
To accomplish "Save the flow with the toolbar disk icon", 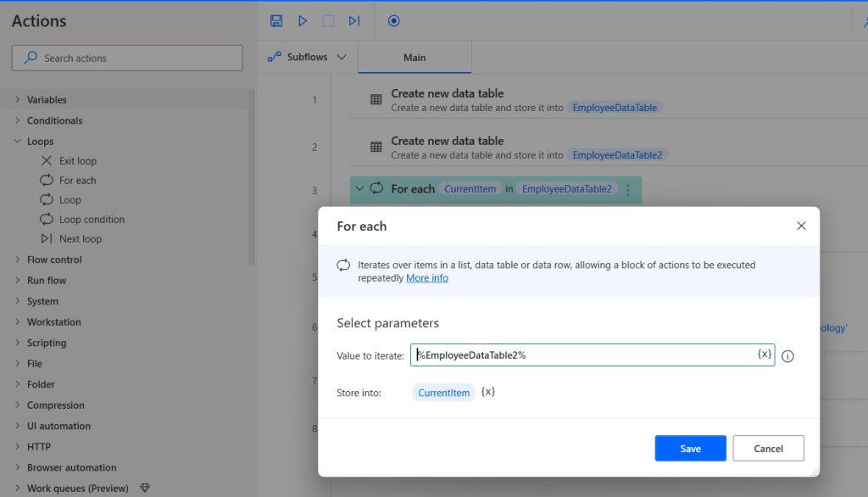I will (x=276, y=21).
